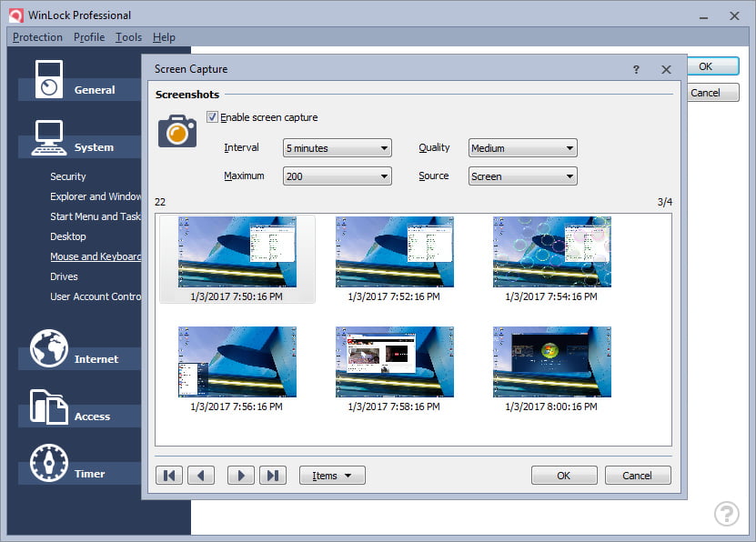Open the Quality dropdown showing Medium
This screenshot has height=542, width=756.
[522, 148]
